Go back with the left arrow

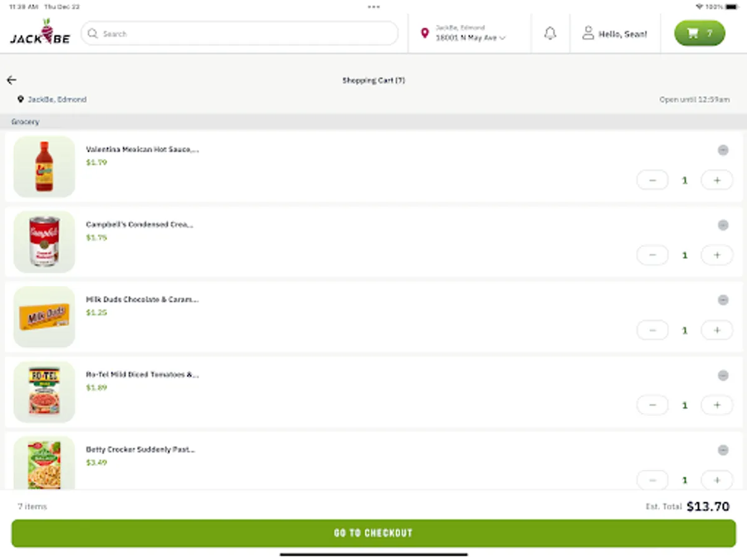(11, 80)
